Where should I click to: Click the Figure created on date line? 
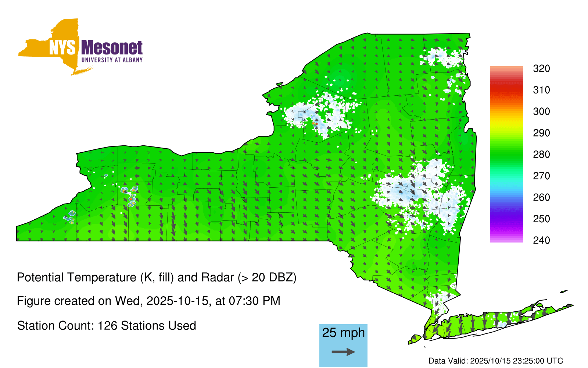[148, 301]
